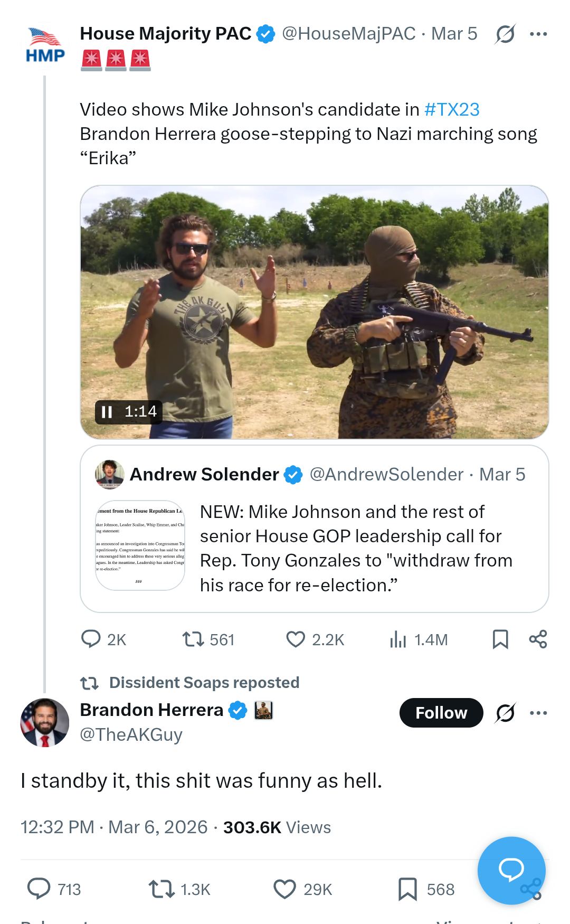Open more options for House Majority PAC post
The image size is (570, 924).
click(x=538, y=34)
